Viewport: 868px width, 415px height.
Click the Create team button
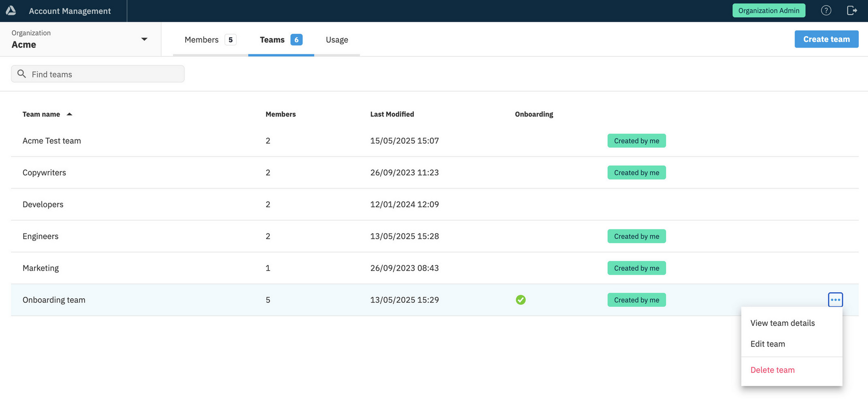tap(826, 39)
